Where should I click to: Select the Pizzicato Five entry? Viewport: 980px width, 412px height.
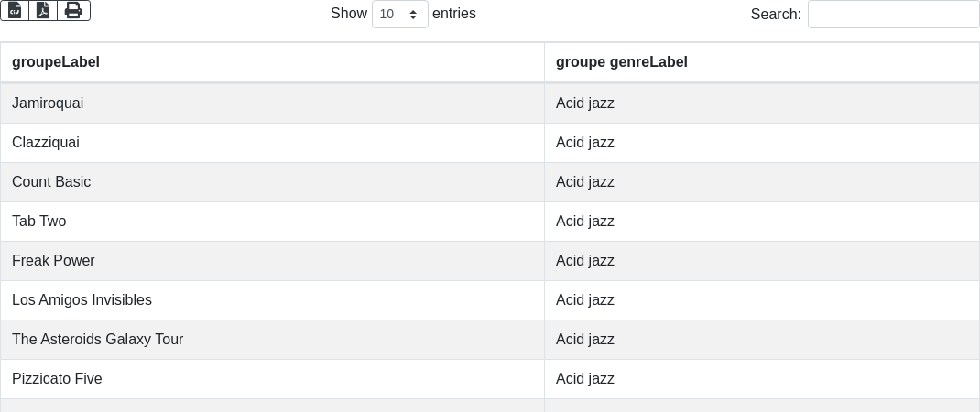pyautogui.click(x=57, y=379)
